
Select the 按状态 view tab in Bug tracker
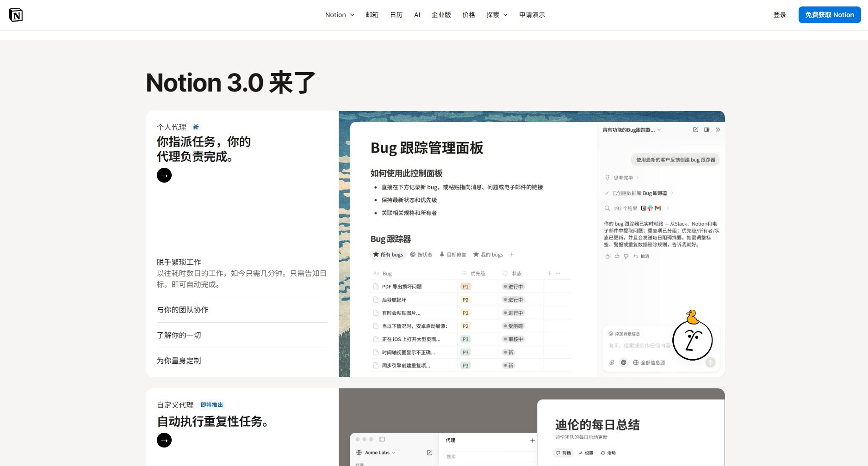pos(421,255)
